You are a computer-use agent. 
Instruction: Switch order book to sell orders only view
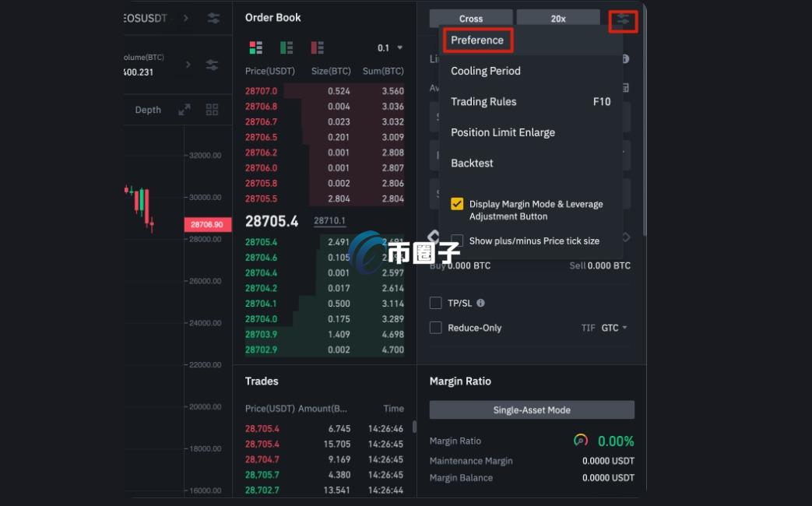point(315,47)
